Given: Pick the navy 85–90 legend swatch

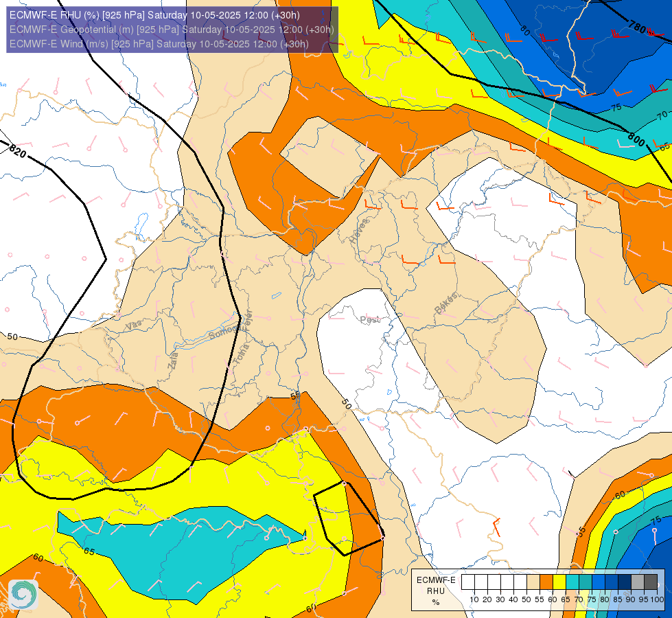Looking at the screenshot, I should tap(625, 582).
